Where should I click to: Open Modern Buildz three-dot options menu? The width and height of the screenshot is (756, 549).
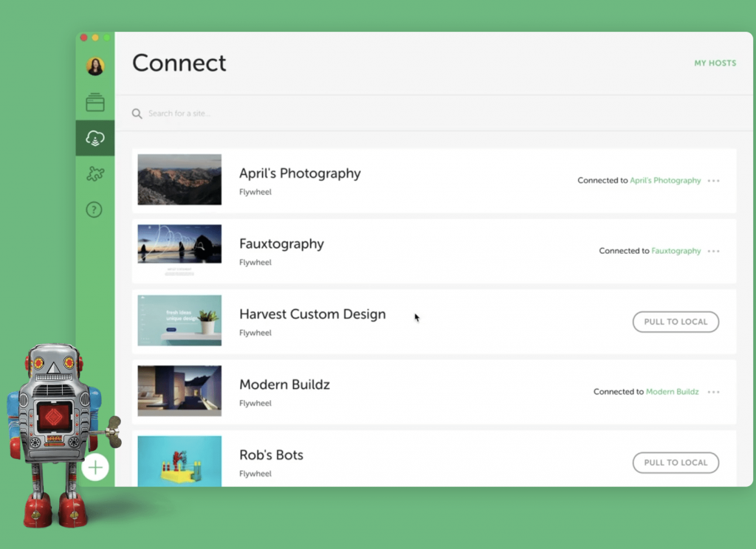(713, 392)
